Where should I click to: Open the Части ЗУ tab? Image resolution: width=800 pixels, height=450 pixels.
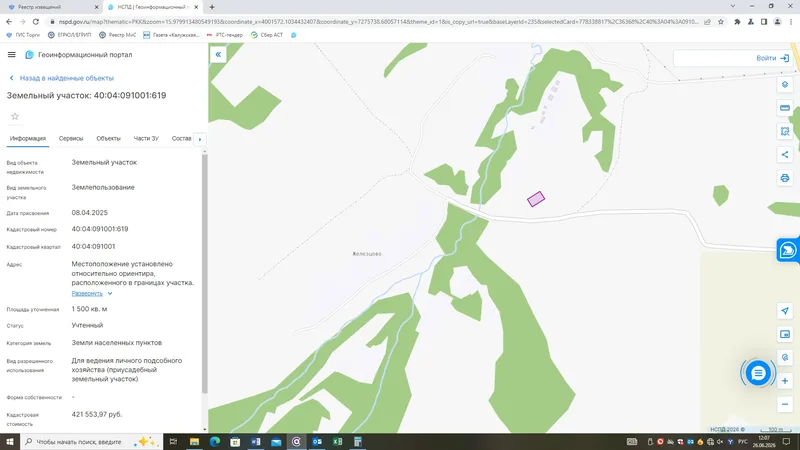(146, 138)
